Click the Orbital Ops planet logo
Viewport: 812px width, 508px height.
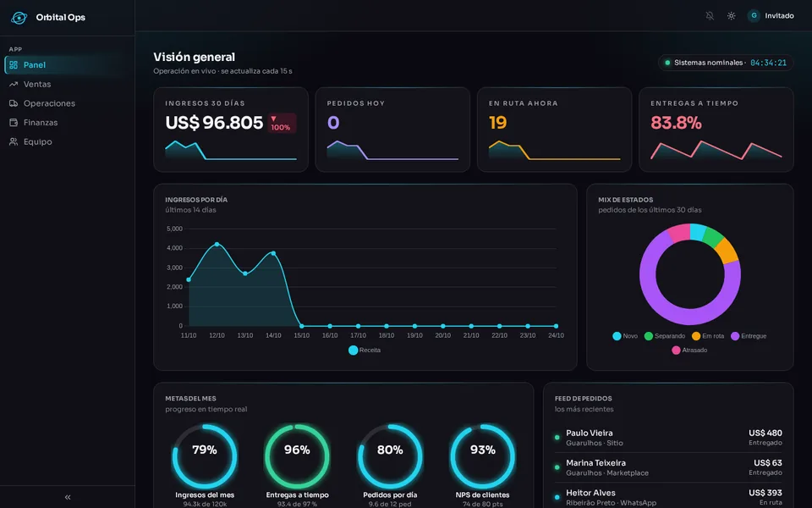pyautogui.click(x=19, y=18)
